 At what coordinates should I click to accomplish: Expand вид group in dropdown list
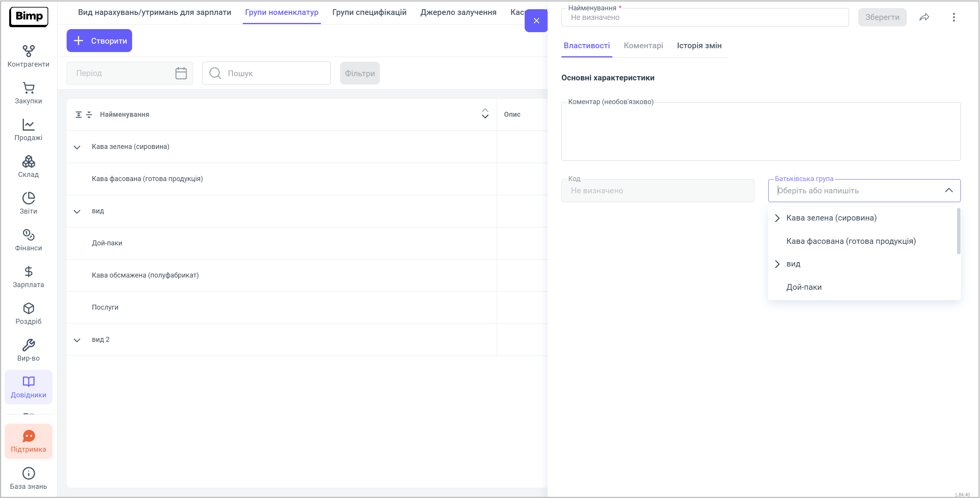point(777,264)
